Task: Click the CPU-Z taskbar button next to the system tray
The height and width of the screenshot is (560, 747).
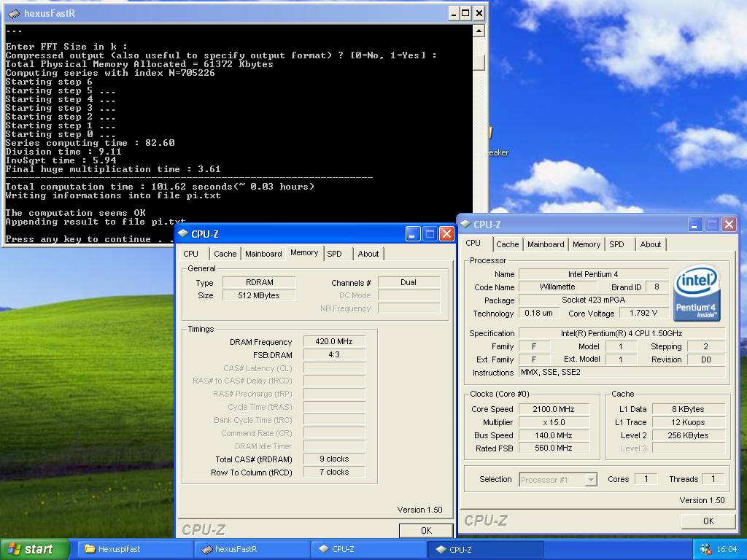Action: [x=485, y=549]
